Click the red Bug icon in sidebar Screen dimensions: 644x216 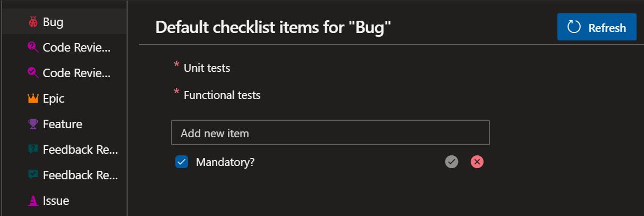point(33,22)
